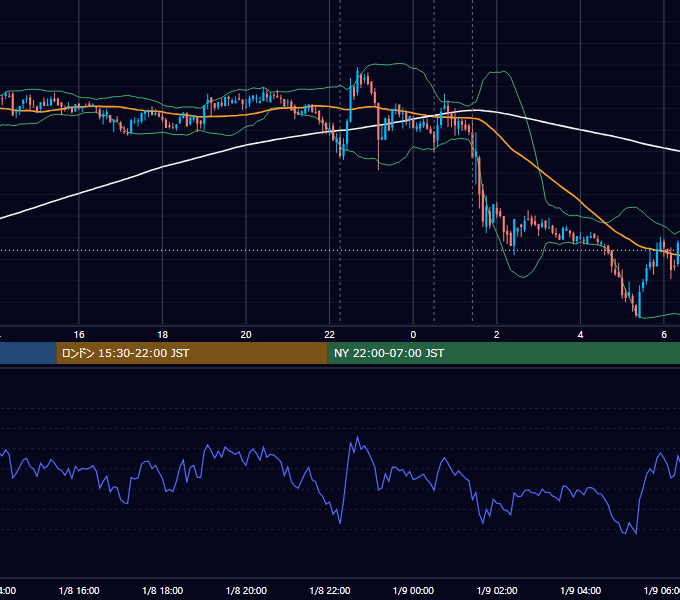Click the 1/8 22:00 date label
Image resolution: width=680 pixels, height=600 pixels.
330,590
